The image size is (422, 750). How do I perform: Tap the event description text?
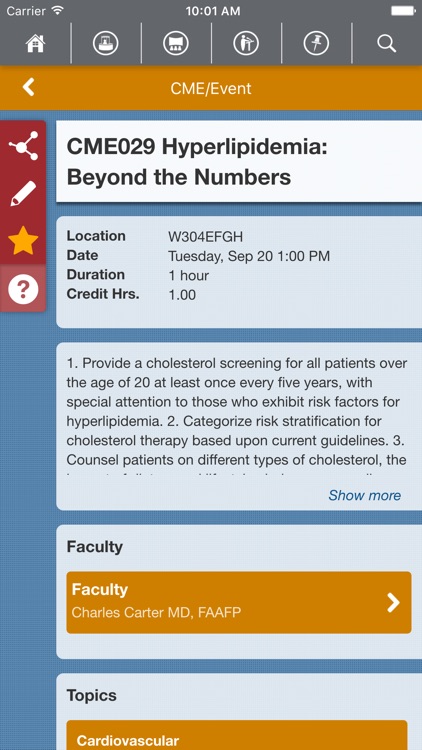[x=237, y=411]
